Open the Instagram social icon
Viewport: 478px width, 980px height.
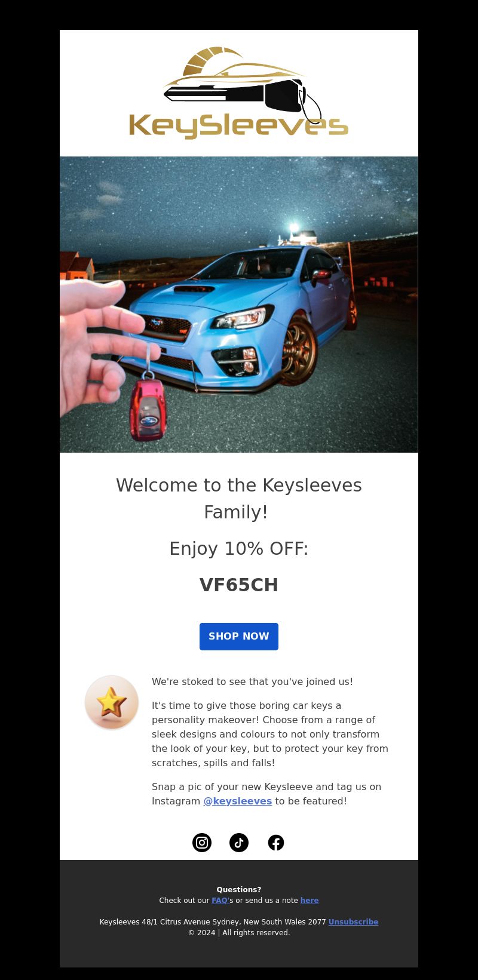[202, 843]
